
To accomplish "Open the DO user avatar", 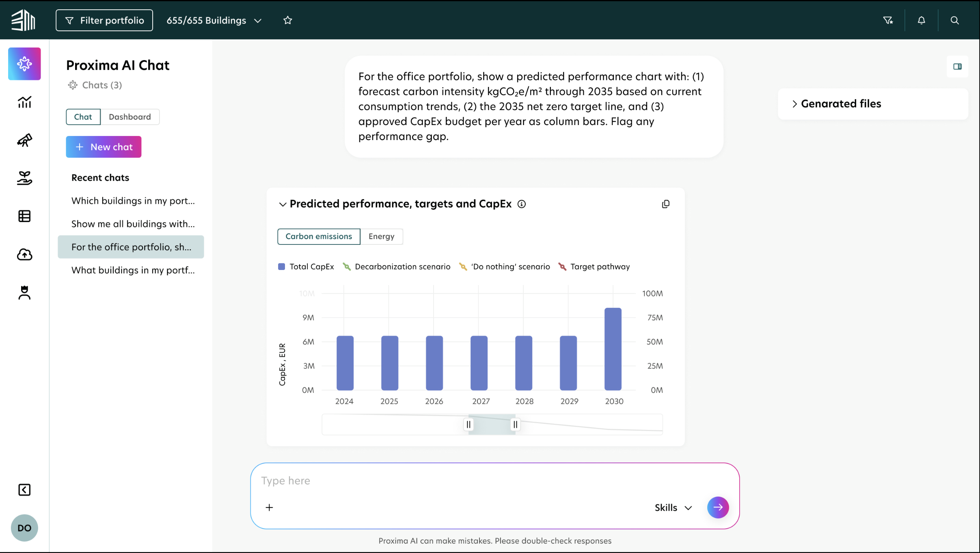I will 24,528.
